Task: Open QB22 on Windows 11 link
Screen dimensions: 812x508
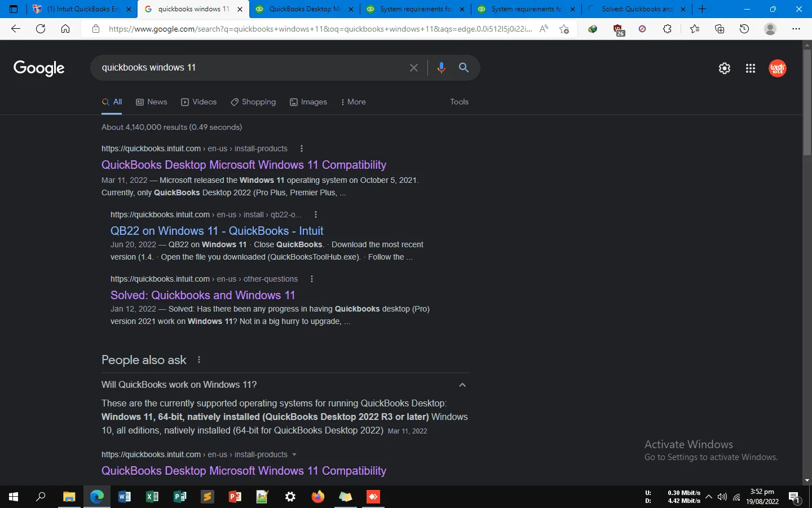Action: tap(217, 231)
